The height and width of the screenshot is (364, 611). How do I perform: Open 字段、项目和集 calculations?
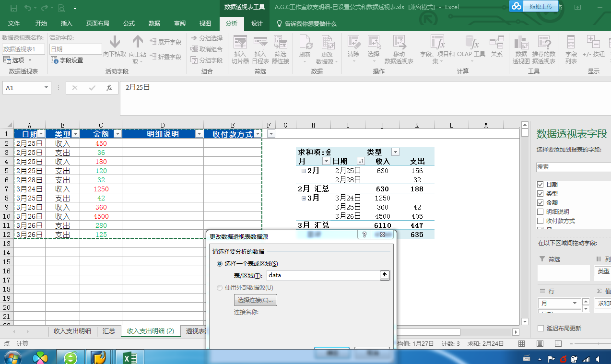[x=437, y=49]
